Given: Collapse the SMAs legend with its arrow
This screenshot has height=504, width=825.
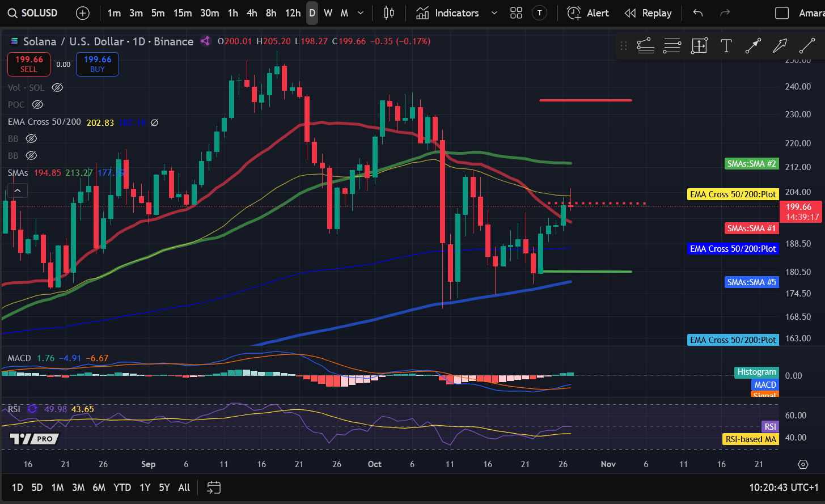Looking at the screenshot, I should click(x=18, y=190).
